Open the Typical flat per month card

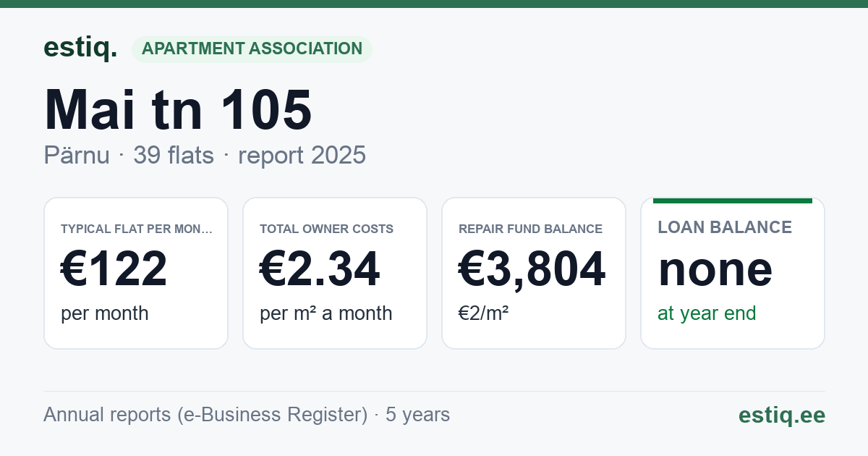pos(136,273)
